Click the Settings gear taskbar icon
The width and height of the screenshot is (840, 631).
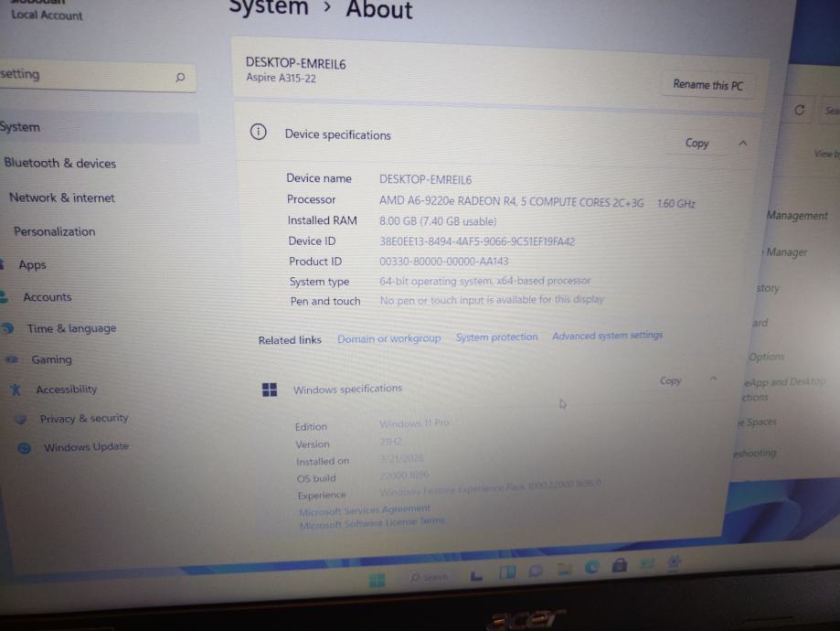coord(674,561)
